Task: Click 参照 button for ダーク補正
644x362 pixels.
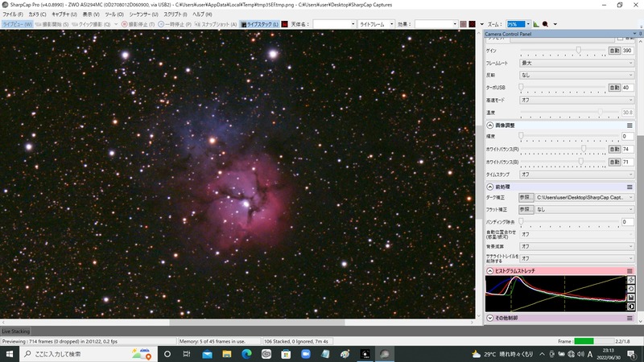Action: pyautogui.click(x=526, y=197)
